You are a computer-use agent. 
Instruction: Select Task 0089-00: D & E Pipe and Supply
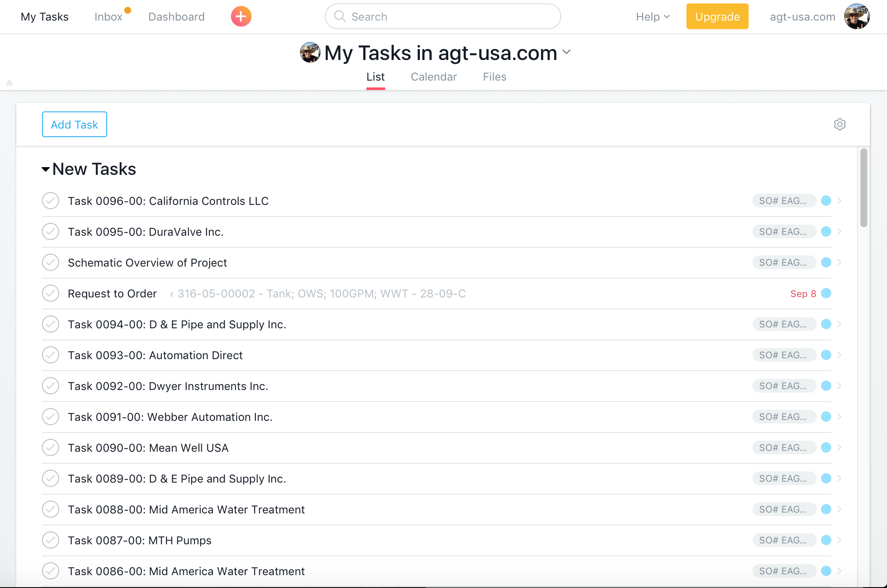pos(177,479)
